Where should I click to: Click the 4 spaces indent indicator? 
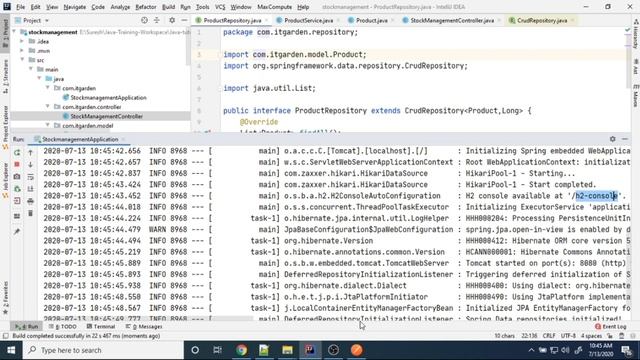591,336
